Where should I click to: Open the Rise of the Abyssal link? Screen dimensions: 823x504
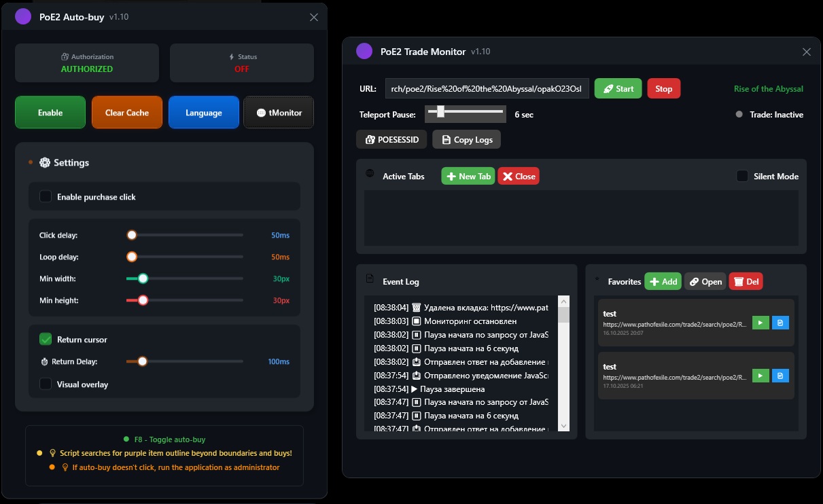pos(768,88)
